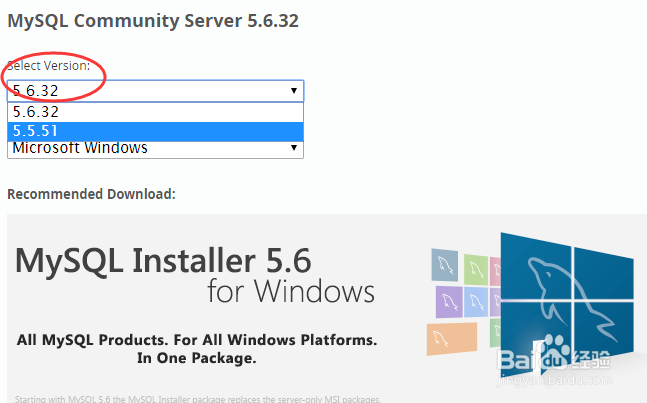This screenshot has height=403, width=647.
Task: Click the top green dolphin tile icon
Action: (476, 270)
